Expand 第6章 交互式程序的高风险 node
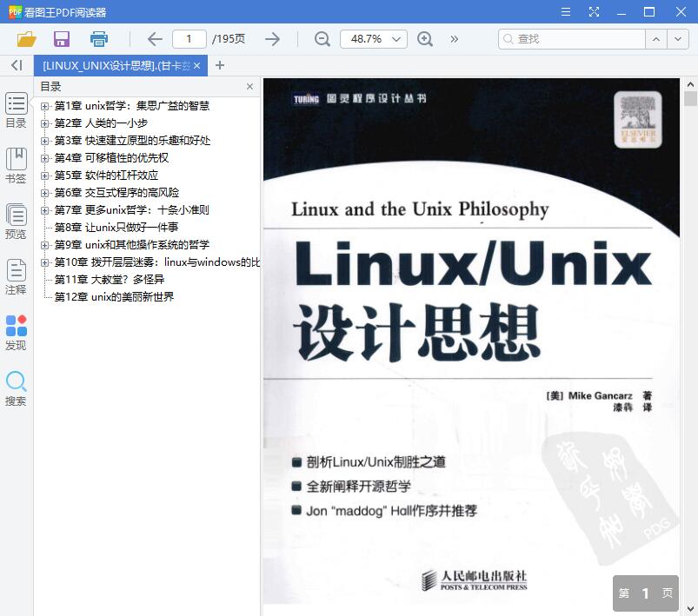 click(44, 193)
